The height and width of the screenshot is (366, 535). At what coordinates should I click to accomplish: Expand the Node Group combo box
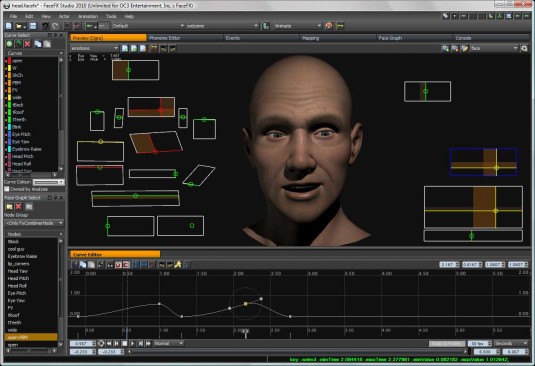pos(34,223)
